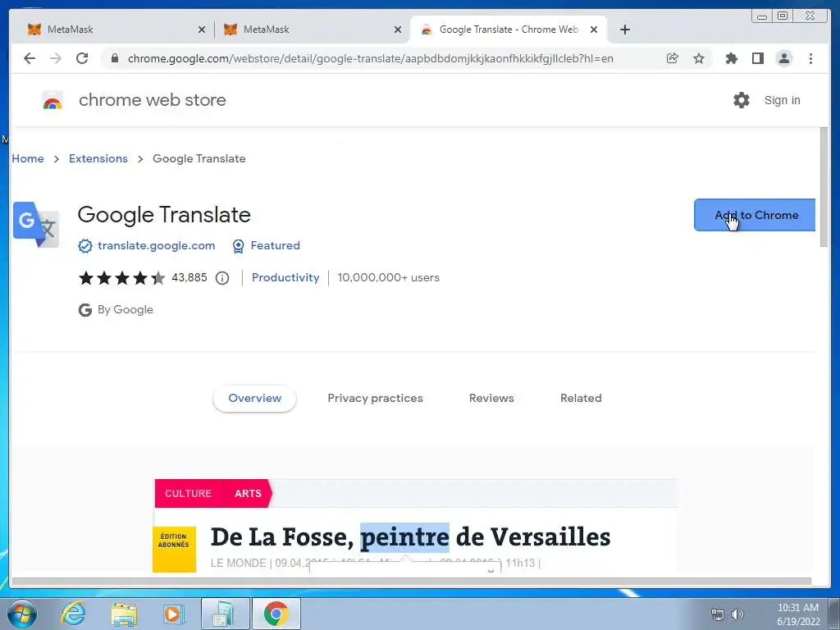Open the Chrome three-dot menu
The image size is (840, 630).
(810, 58)
